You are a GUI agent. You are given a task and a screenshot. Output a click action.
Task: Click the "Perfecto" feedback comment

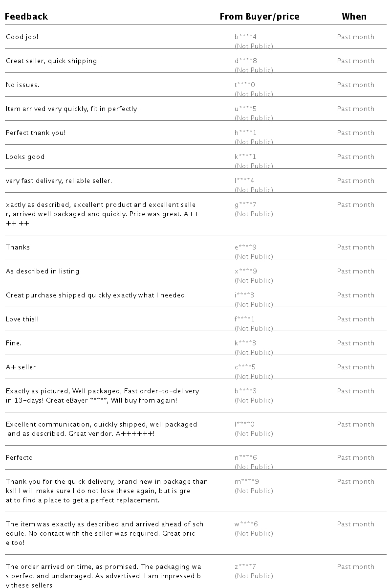point(20,457)
